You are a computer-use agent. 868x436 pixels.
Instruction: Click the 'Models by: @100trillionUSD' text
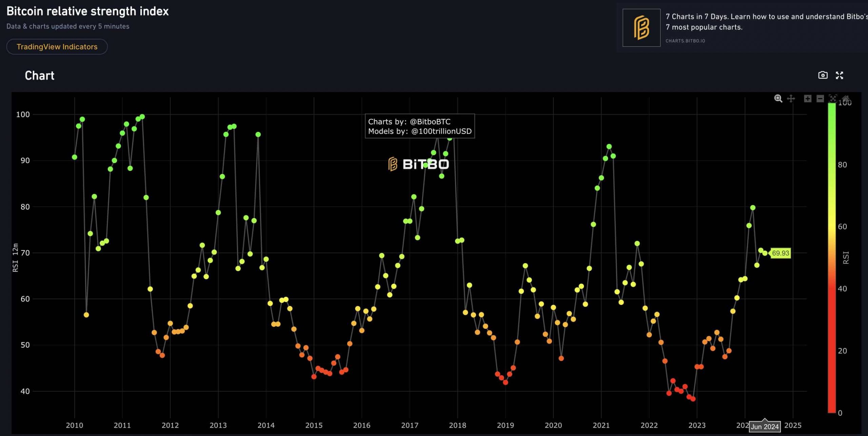point(420,131)
